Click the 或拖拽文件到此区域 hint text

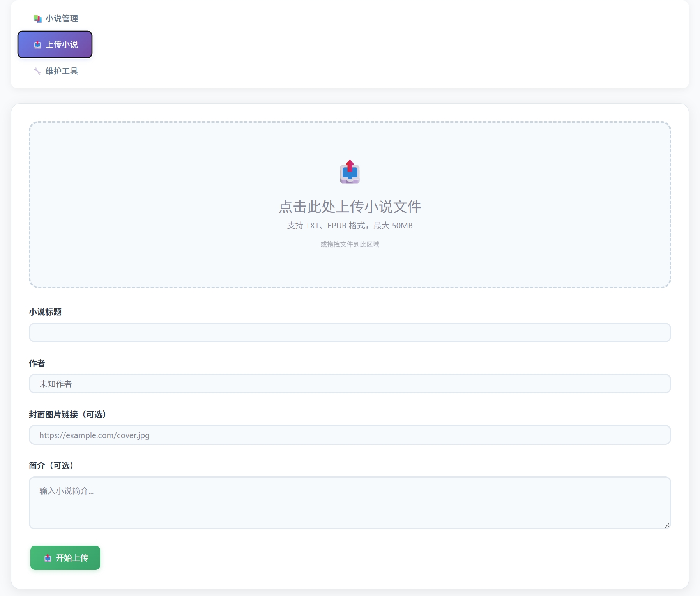pos(350,244)
